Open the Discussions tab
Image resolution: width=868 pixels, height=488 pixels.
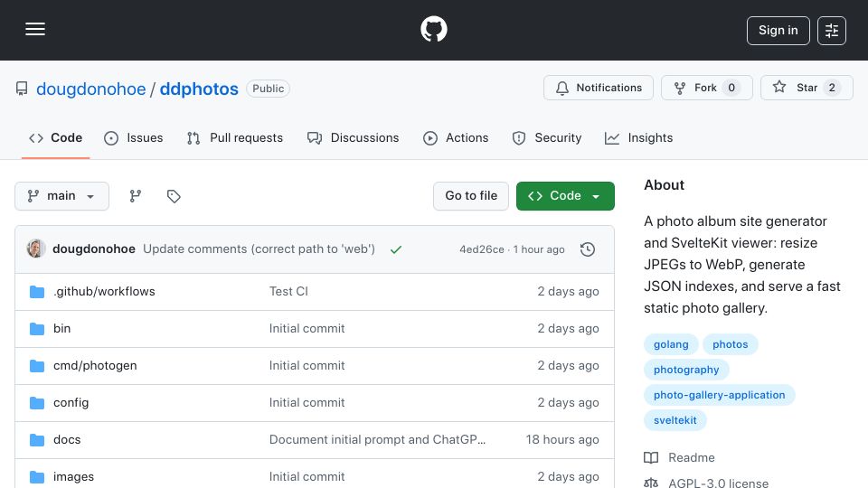coord(353,137)
